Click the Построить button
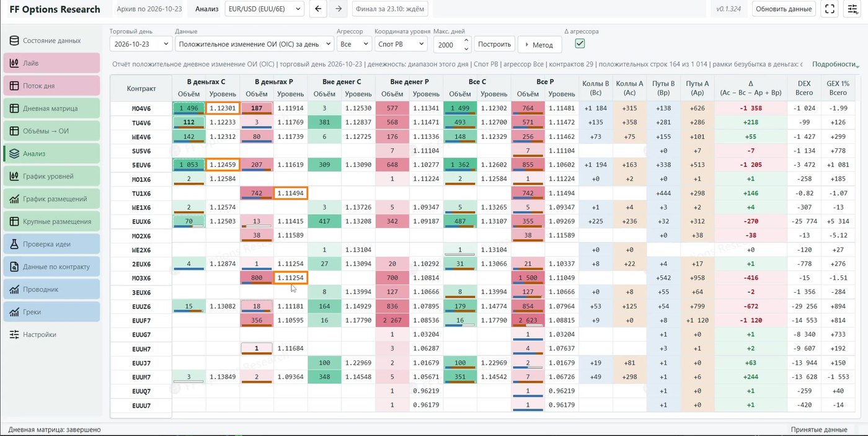Screen dimensions: 868x436 [495, 44]
